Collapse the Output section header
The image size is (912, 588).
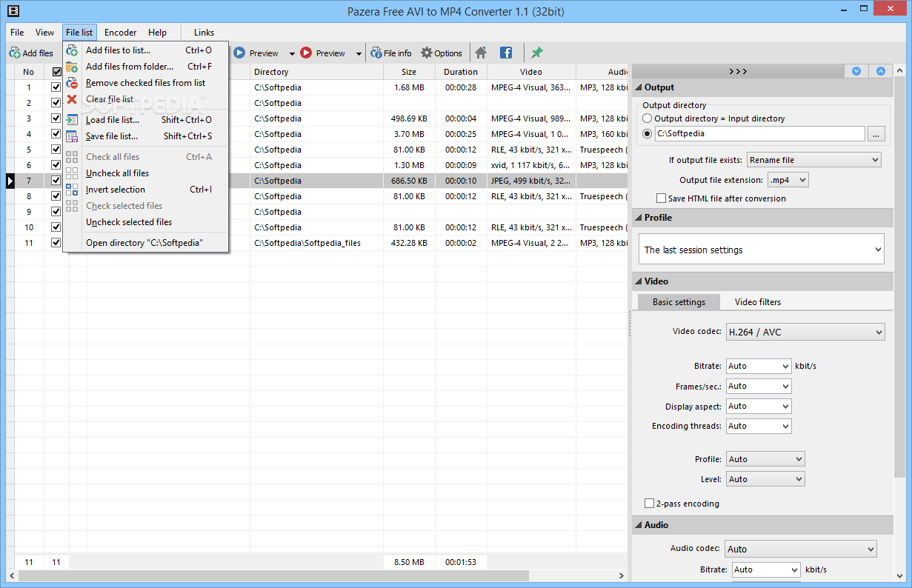[762, 87]
